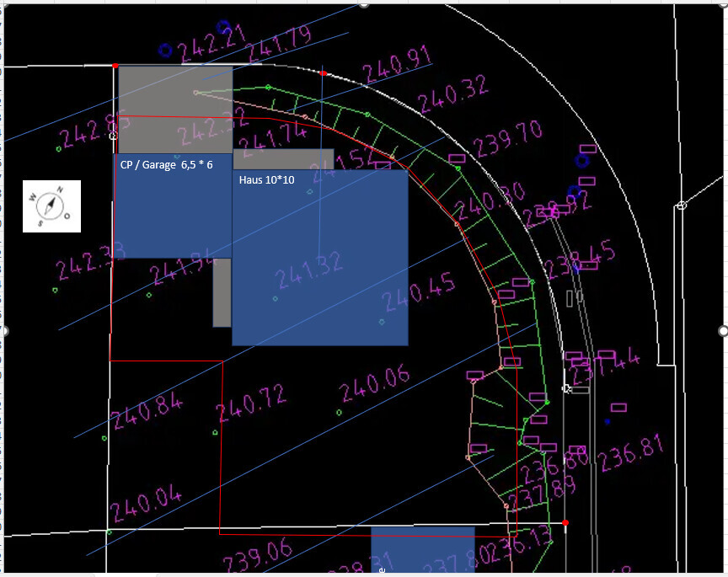This screenshot has height=577, width=728.
Task: Select the small gray rectangle below the garage
Action: point(222,292)
